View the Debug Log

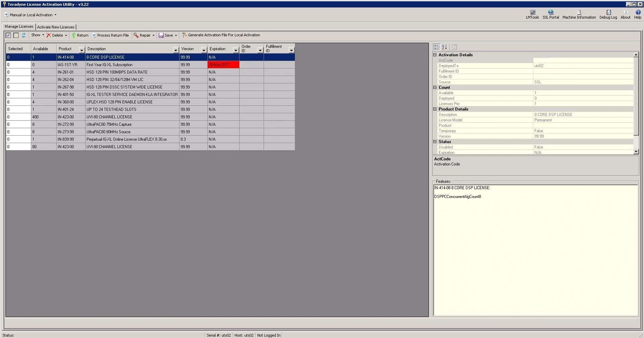[x=608, y=14]
